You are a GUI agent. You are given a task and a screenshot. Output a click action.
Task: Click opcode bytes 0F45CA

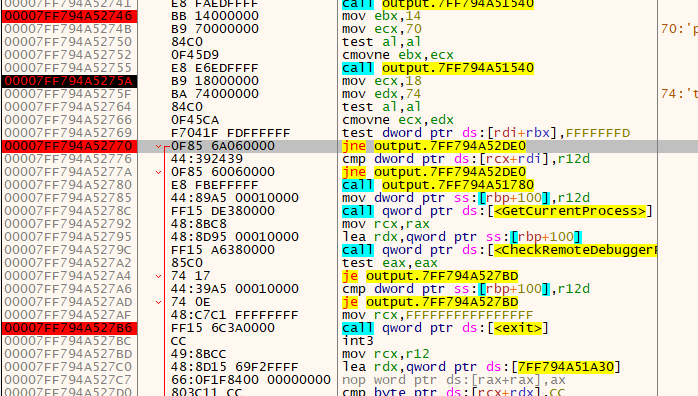click(x=195, y=120)
